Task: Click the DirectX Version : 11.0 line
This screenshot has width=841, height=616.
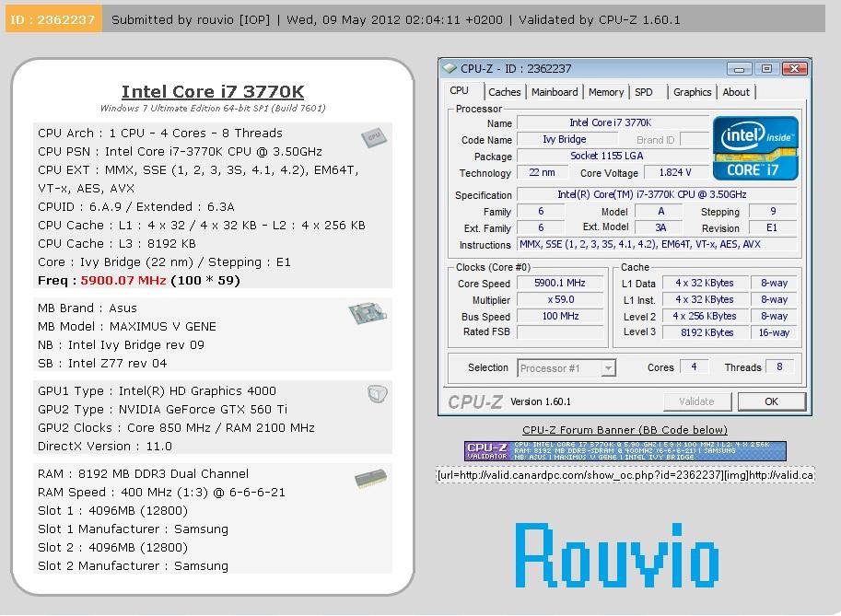Action: (x=105, y=447)
